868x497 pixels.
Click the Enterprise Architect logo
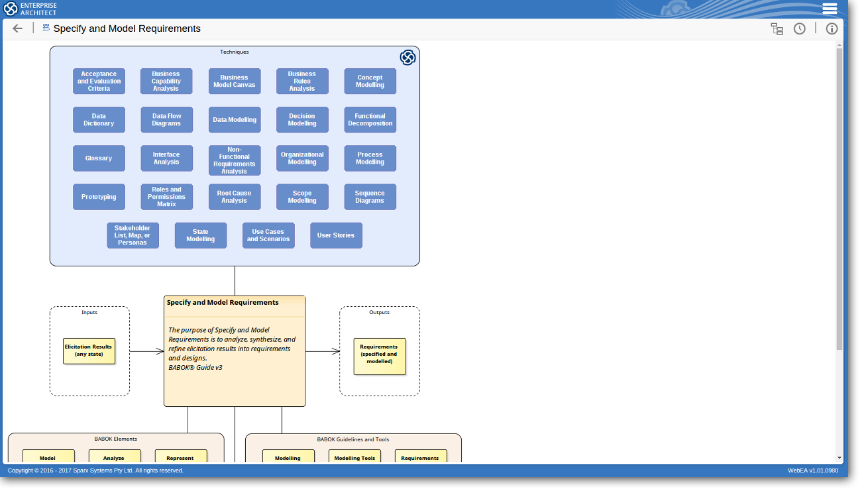coord(30,9)
